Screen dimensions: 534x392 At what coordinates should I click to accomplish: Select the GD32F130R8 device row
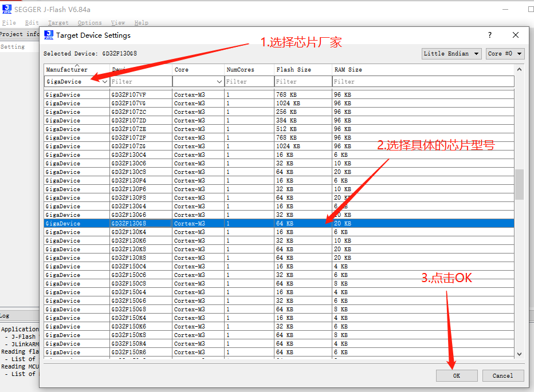pyautogui.click(x=279, y=258)
